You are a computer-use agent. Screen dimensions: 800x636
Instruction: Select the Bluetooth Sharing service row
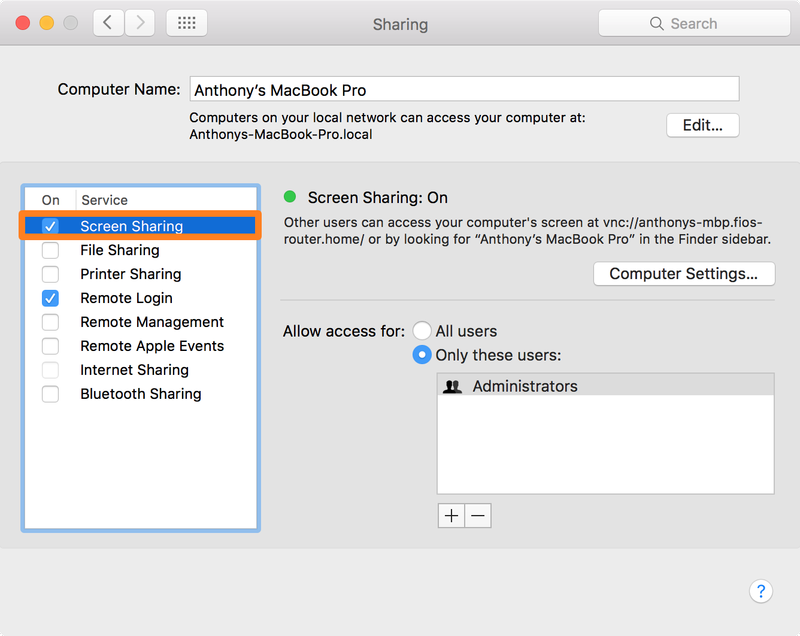[x=140, y=394]
